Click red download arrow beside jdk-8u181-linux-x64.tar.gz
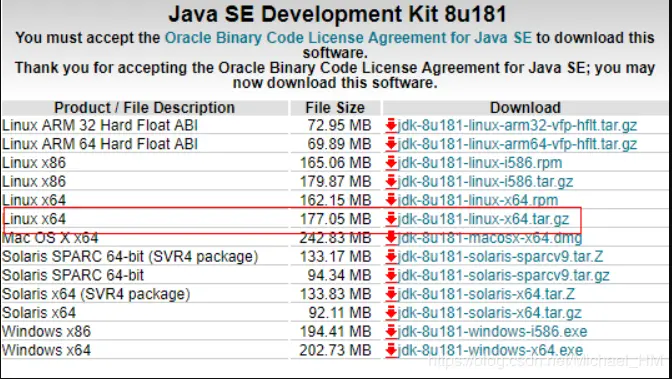 pyautogui.click(x=391, y=219)
